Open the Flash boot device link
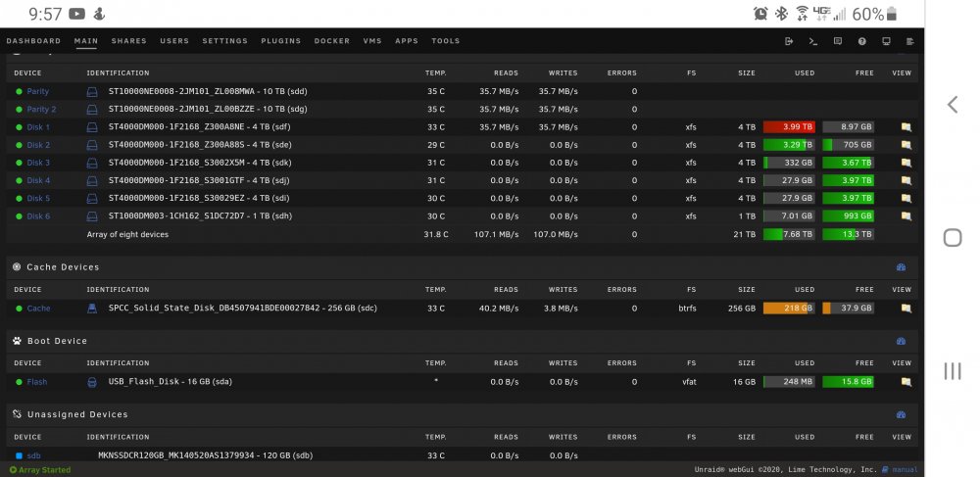 [37, 382]
